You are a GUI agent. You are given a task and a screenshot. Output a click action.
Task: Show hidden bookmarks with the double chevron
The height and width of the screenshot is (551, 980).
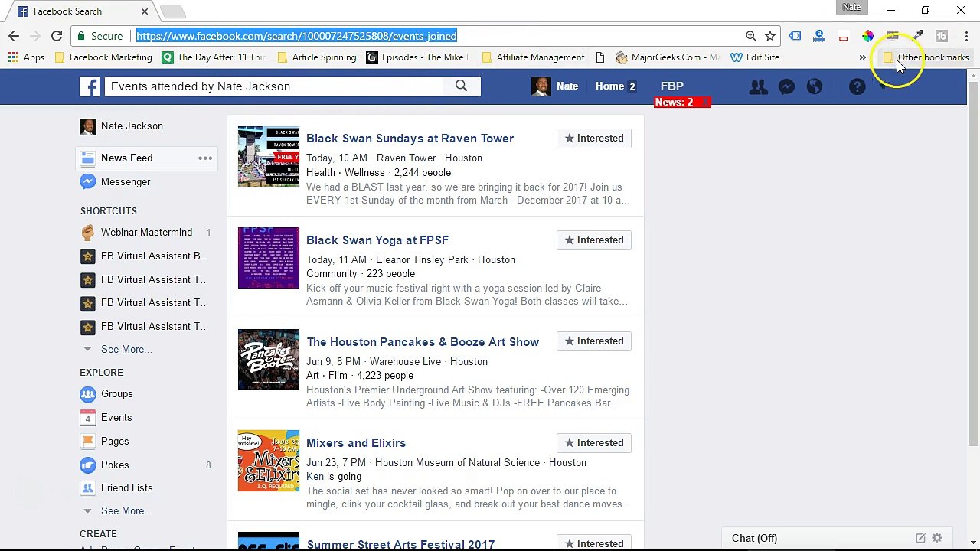862,57
